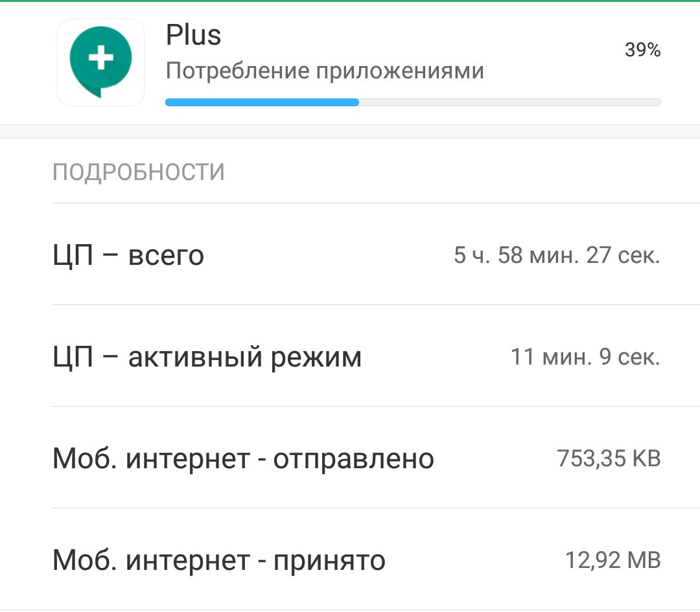Click the 753,35 KB sent value
The image size is (700, 612).
pyautogui.click(x=609, y=459)
